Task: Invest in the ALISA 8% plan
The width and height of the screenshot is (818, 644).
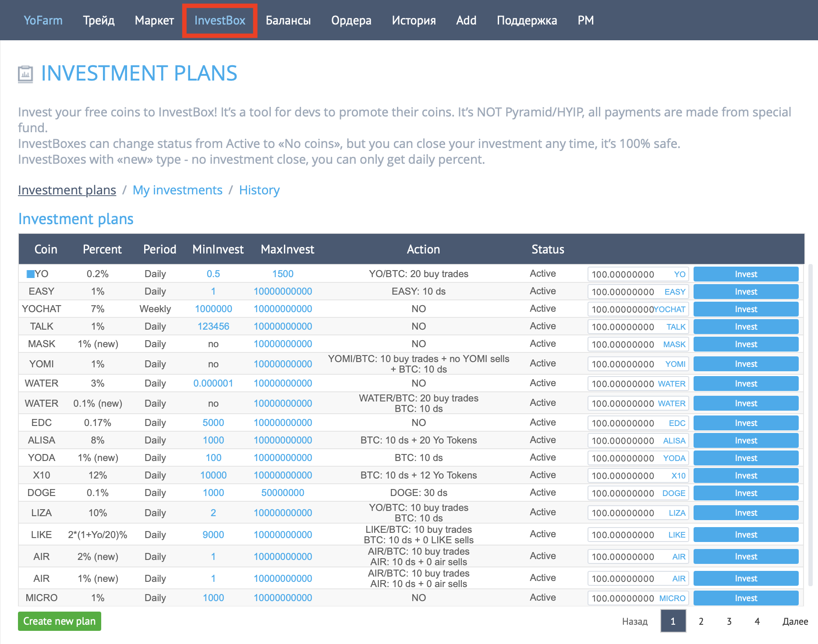Action: coord(746,440)
